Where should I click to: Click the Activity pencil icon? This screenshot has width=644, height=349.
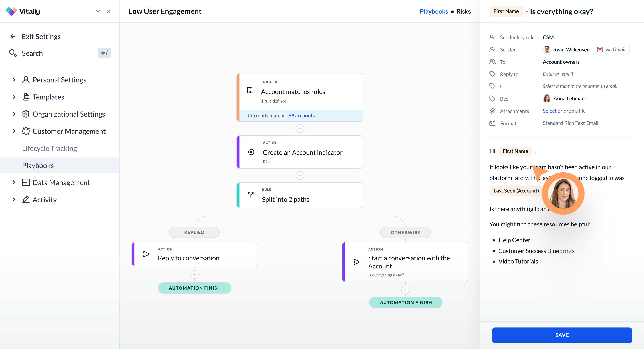(x=26, y=200)
